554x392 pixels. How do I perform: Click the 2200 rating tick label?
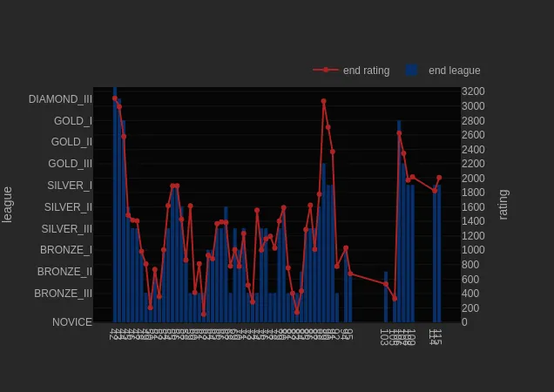[x=473, y=164]
